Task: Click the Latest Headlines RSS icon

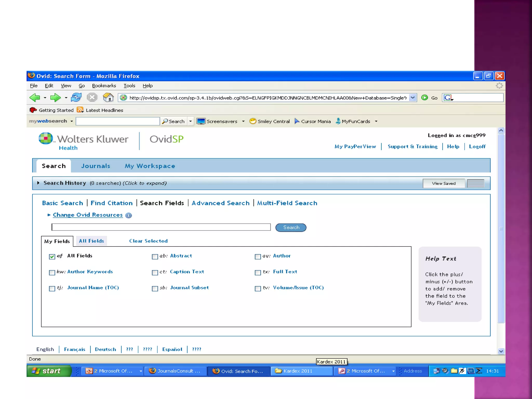Action: point(80,110)
